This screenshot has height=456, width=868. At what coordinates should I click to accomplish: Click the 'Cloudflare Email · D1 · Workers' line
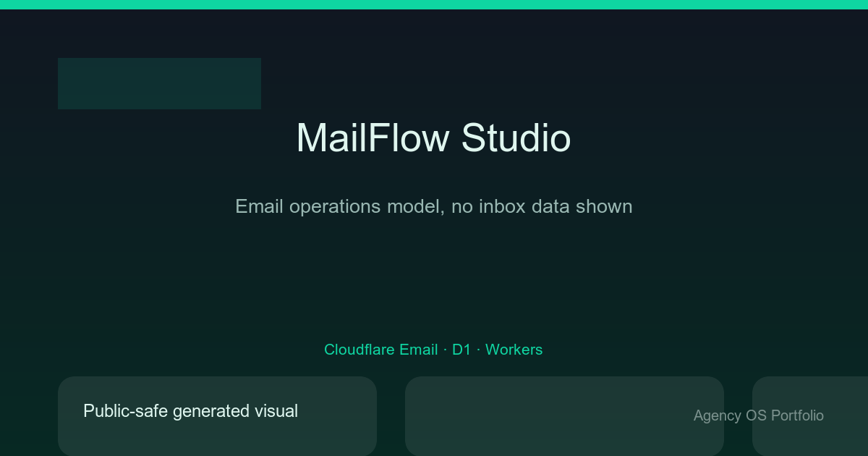point(433,350)
